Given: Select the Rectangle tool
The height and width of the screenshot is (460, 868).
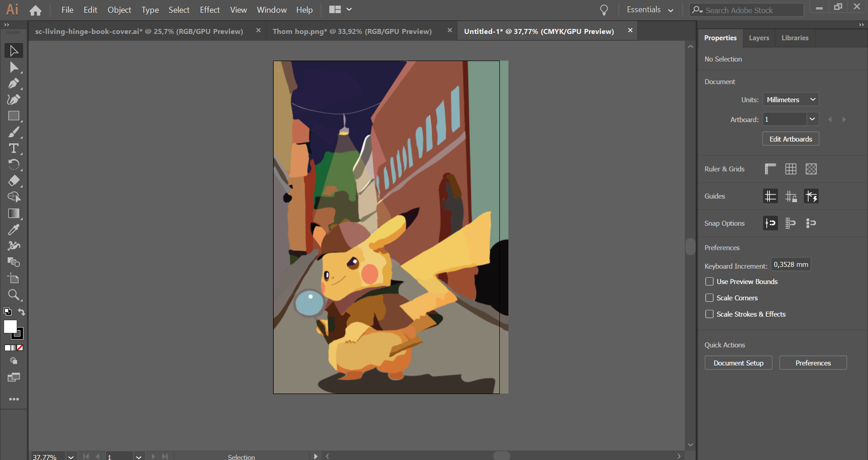Looking at the screenshot, I should coord(14,116).
